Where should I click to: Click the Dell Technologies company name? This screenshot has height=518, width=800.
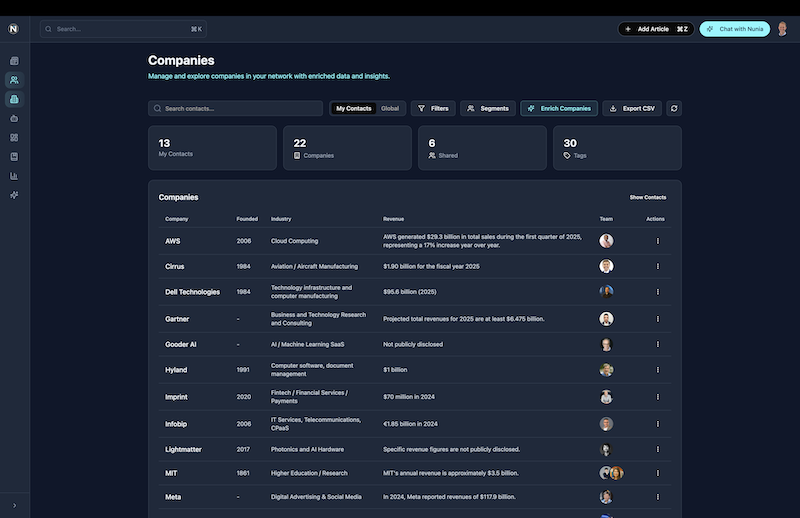point(192,292)
